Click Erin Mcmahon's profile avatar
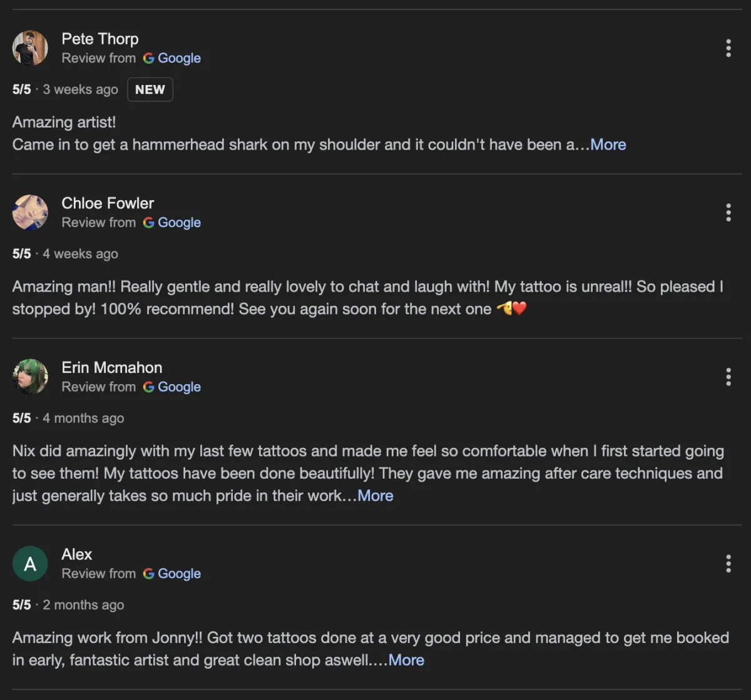Image resolution: width=751 pixels, height=700 pixels. (30, 377)
